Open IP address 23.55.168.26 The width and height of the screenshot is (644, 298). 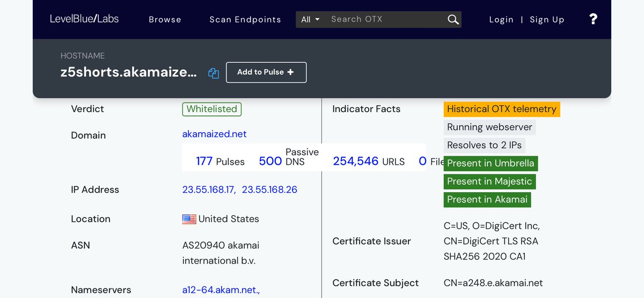269,190
